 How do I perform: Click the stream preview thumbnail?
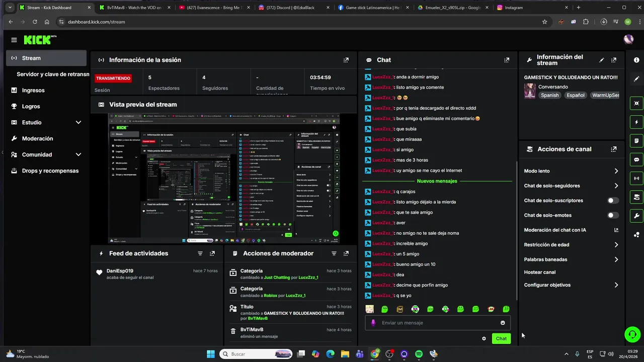pyautogui.click(x=224, y=178)
